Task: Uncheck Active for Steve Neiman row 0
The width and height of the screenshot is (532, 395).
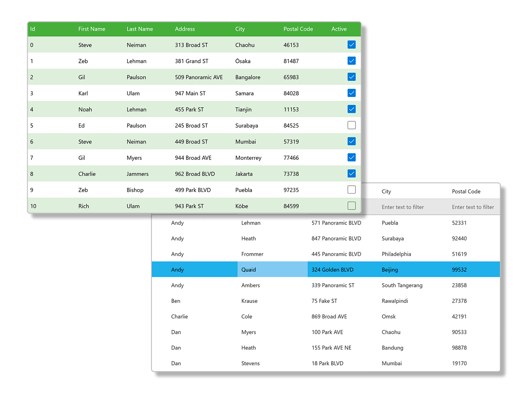Action: 351,45
